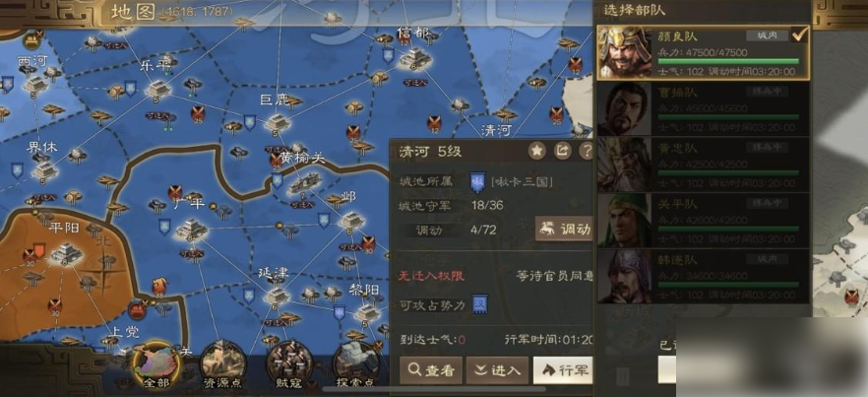Click the 广平 city icon
This screenshot has height=397, width=868.
point(192,229)
